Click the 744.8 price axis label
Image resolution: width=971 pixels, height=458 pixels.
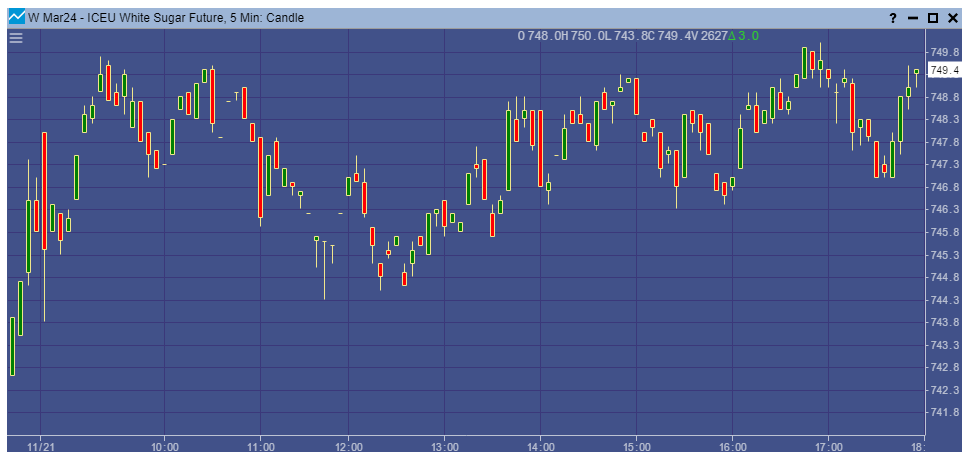click(944, 277)
